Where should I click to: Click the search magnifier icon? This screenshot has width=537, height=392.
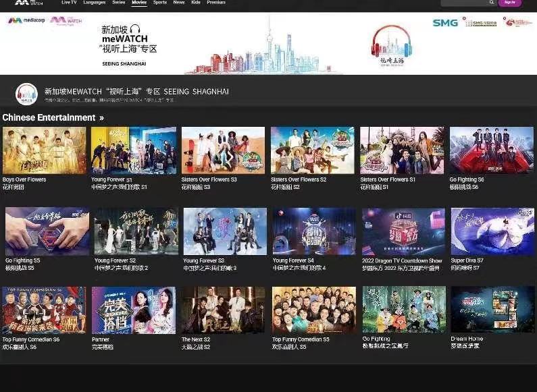coord(492,3)
